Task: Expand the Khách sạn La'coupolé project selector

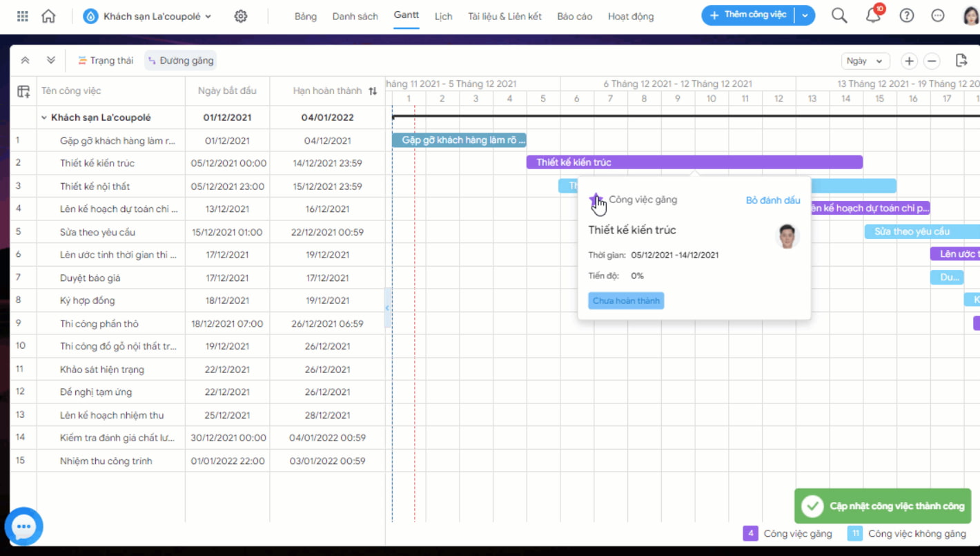Action: [148, 16]
